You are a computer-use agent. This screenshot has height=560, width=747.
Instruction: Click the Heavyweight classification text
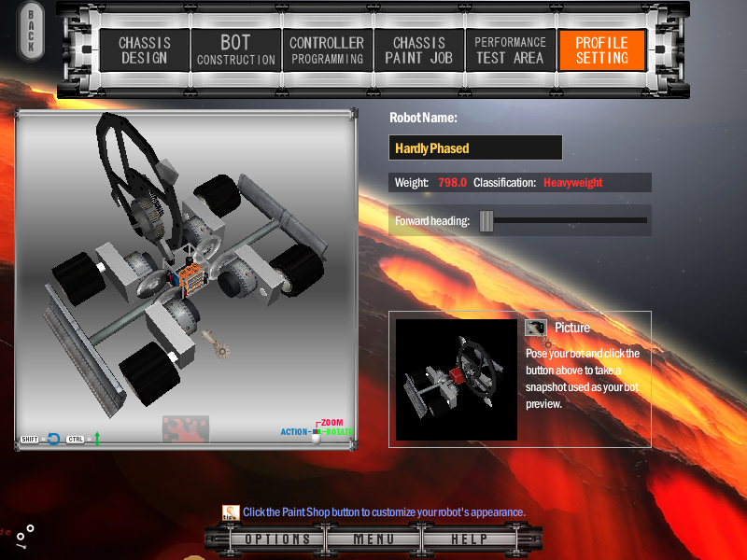(573, 182)
